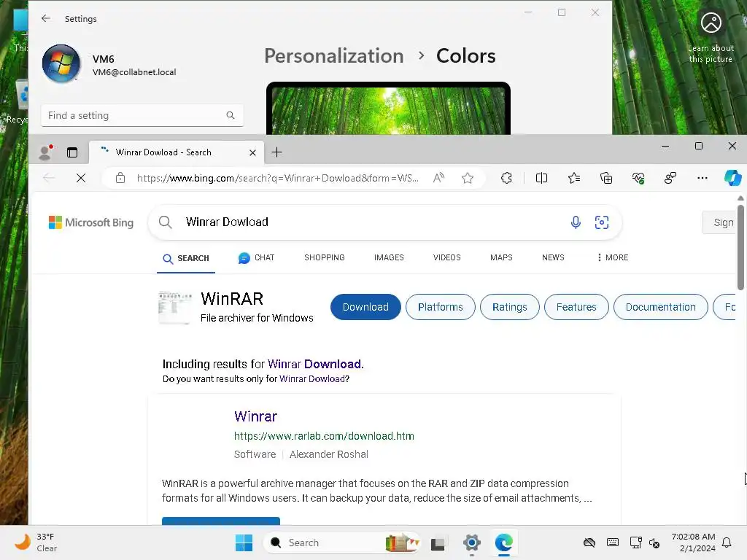The image size is (747, 560).
Task: Search only for Winrar Dowload link
Action: pyautogui.click(x=312, y=379)
